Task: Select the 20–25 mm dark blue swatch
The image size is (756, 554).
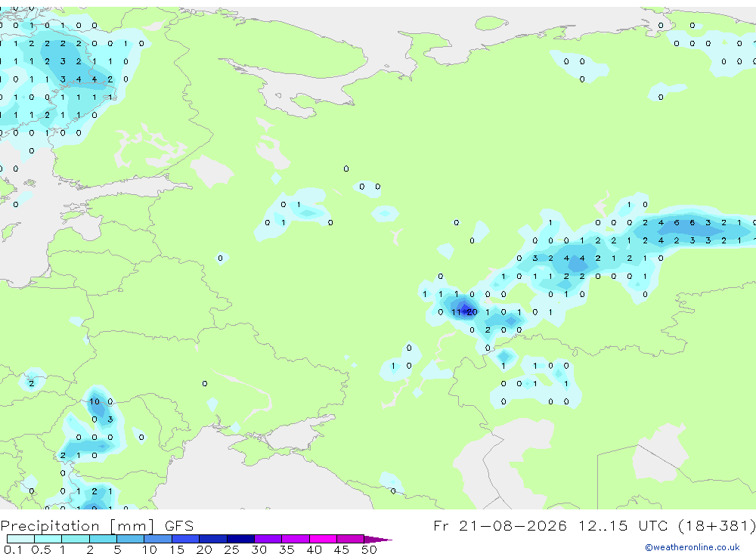Action: [x=213, y=539]
